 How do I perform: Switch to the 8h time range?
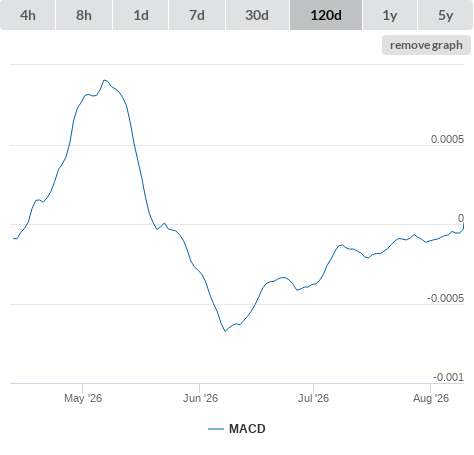tap(84, 15)
